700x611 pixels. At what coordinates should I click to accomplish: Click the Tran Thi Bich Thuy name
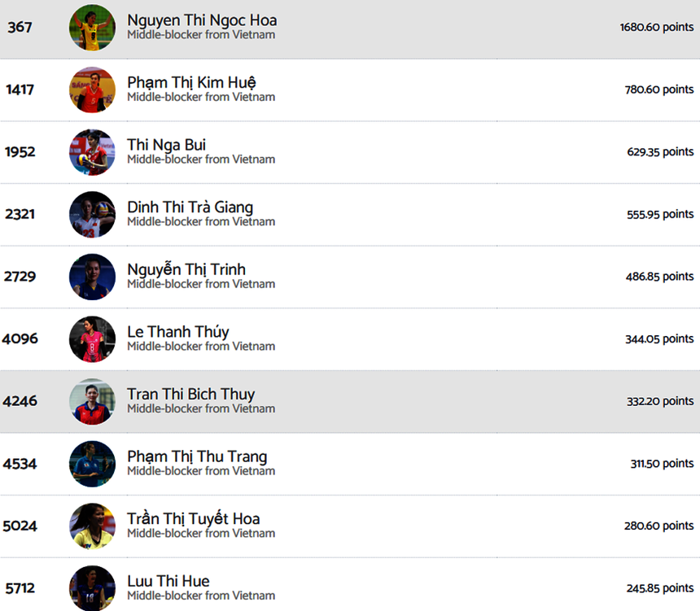click(x=190, y=395)
